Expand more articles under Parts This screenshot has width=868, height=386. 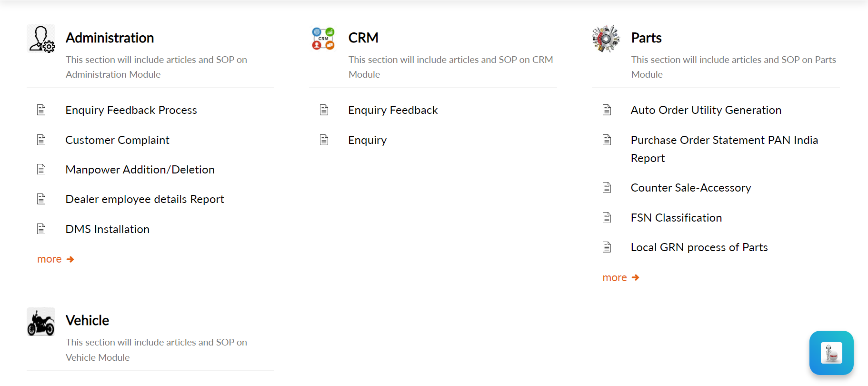[620, 278]
